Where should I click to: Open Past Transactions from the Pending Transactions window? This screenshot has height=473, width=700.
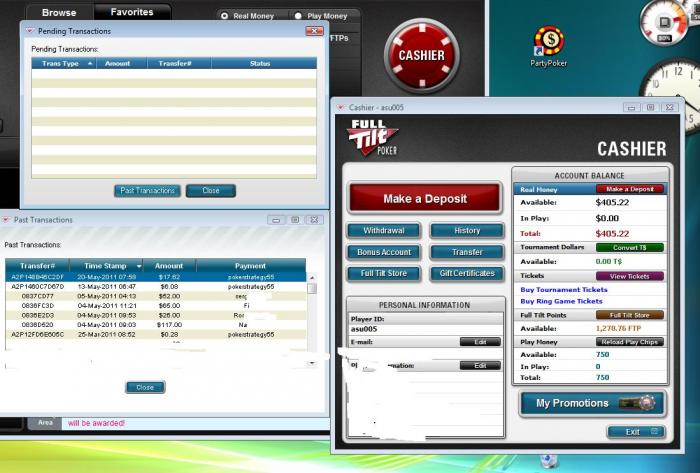(x=147, y=191)
